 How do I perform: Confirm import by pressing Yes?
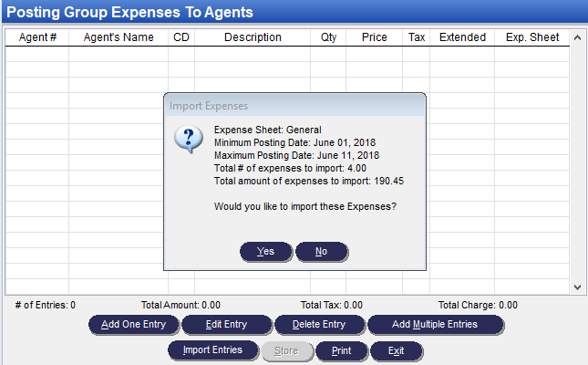tap(265, 252)
